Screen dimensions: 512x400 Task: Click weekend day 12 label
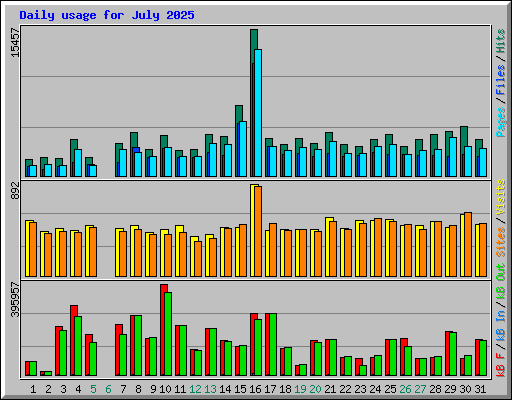(195, 389)
